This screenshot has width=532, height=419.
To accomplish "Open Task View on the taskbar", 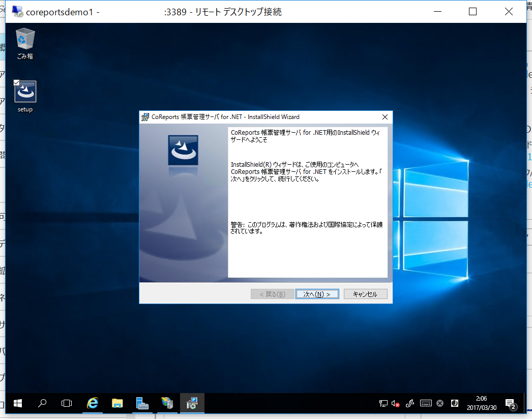I will (x=67, y=403).
